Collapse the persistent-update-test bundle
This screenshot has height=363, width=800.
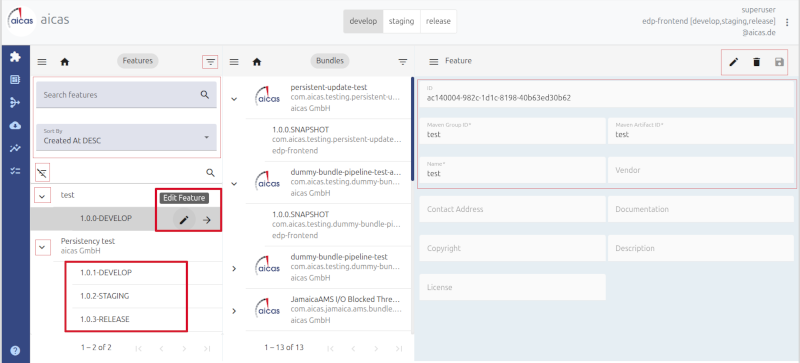tap(234, 99)
